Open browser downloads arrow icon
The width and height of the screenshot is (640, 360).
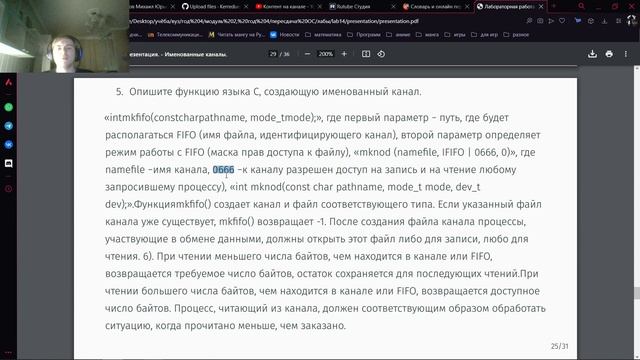pyautogui.click(x=604, y=21)
